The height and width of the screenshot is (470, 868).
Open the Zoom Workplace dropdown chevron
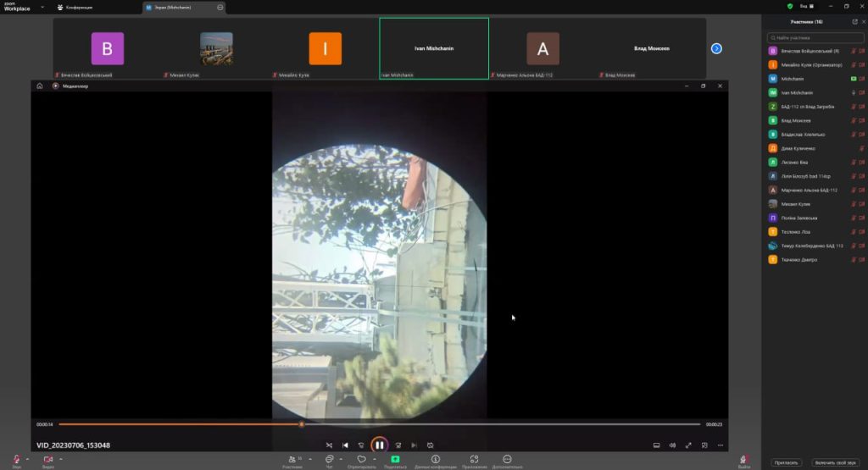[x=42, y=7]
